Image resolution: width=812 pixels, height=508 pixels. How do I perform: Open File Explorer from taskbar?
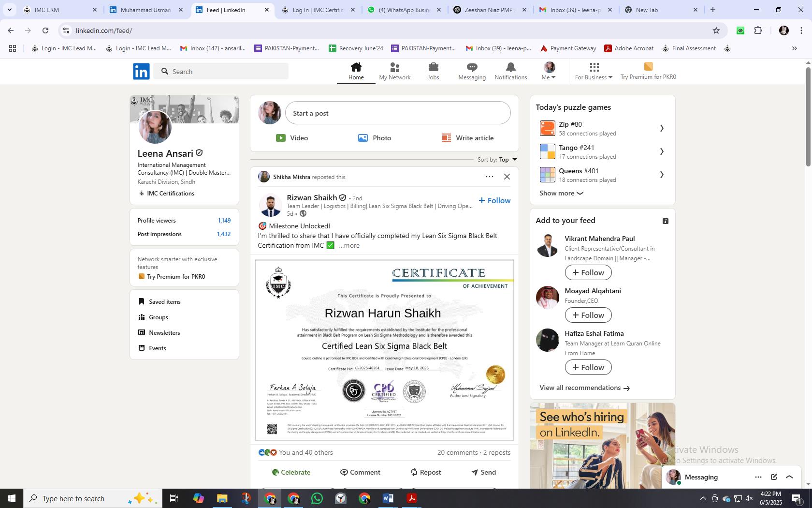(x=222, y=498)
